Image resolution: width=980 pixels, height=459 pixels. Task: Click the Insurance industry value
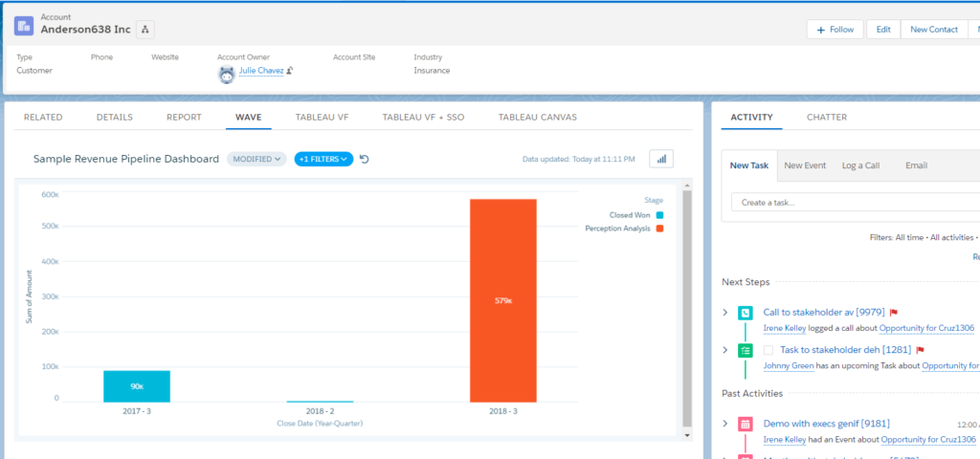click(x=432, y=71)
